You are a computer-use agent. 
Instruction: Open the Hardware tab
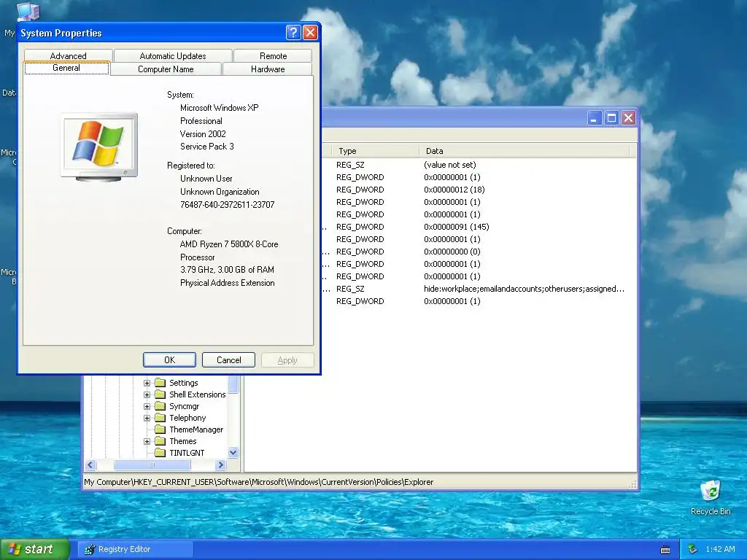pos(267,69)
